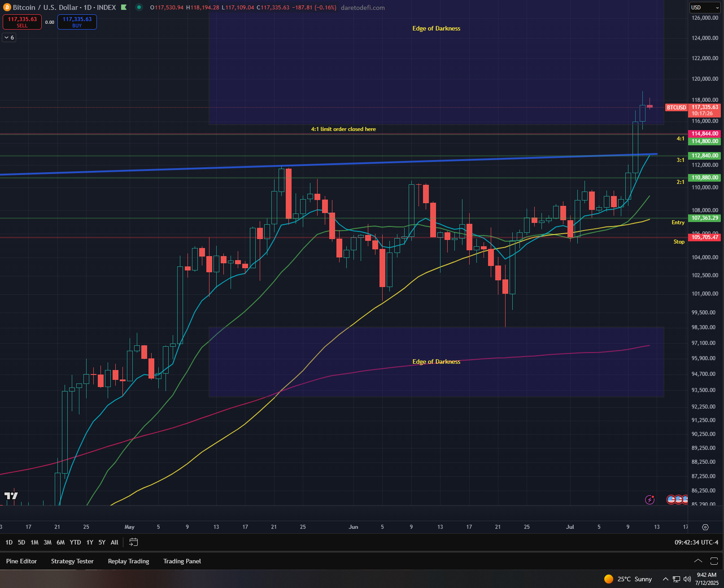Set the chart range to 5D
Screen dimensions: 724x588
click(x=22, y=542)
